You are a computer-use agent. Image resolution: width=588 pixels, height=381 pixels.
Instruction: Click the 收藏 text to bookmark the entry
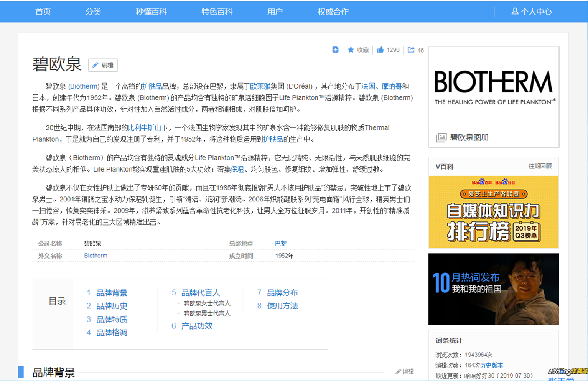[x=362, y=50]
